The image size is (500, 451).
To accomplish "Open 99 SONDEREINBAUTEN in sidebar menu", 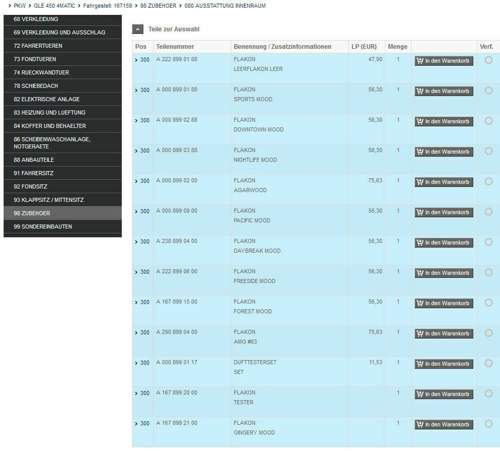I will click(x=63, y=227).
